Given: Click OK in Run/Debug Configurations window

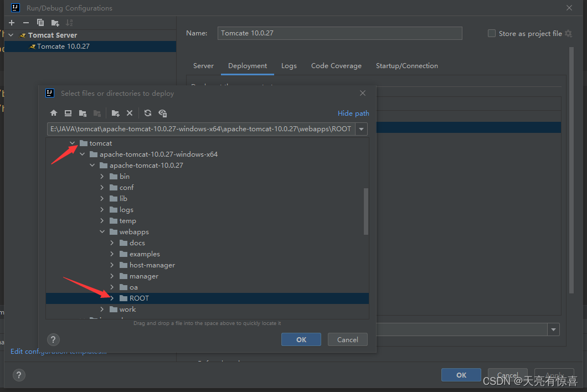Looking at the screenshot, I should coord(461,375).
